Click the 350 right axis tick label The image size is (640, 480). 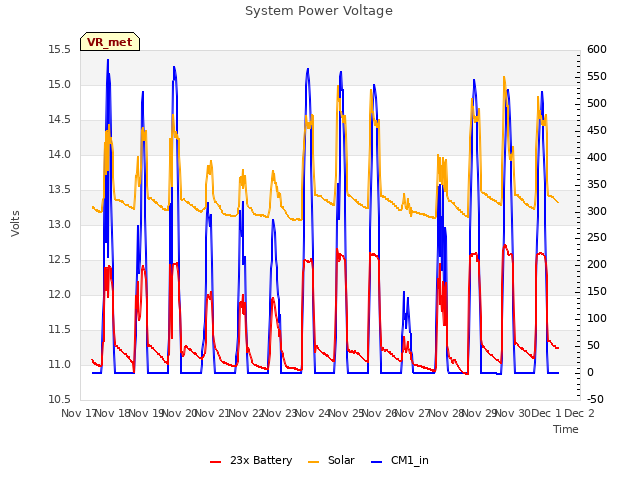click(597, 184)
